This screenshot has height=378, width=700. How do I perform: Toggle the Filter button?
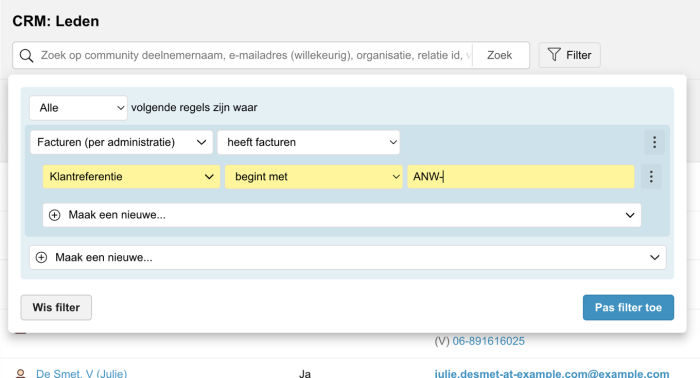tap(569, 55)
